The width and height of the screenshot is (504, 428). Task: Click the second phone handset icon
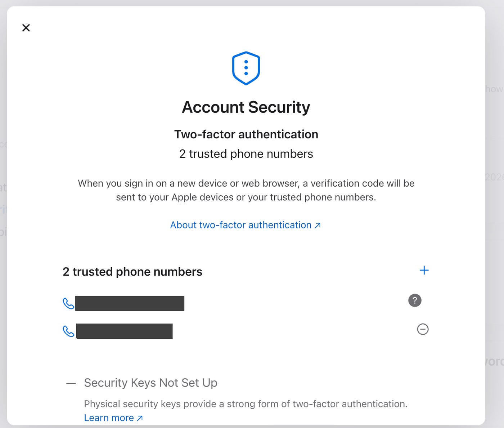(x=68, y=331)
